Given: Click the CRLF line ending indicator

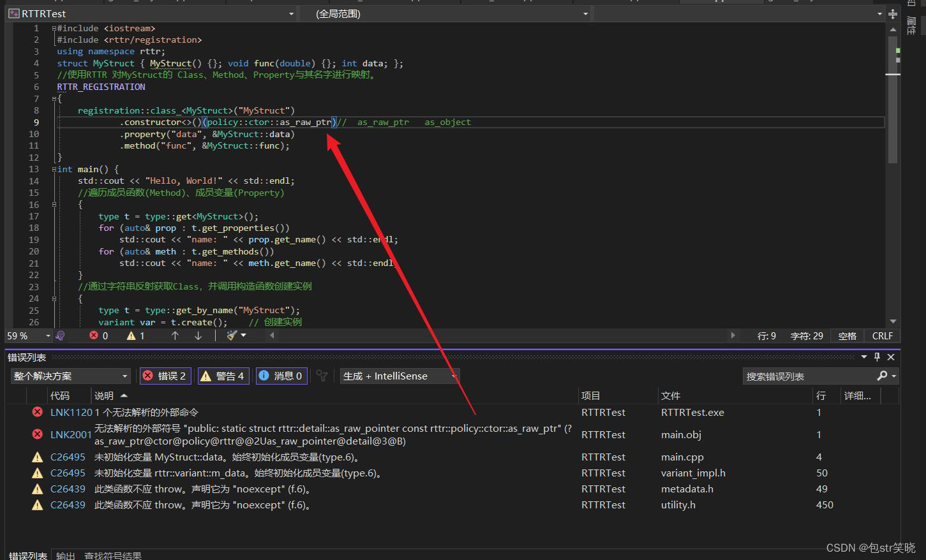Looking at the screenshot, I should pos(882,335).
